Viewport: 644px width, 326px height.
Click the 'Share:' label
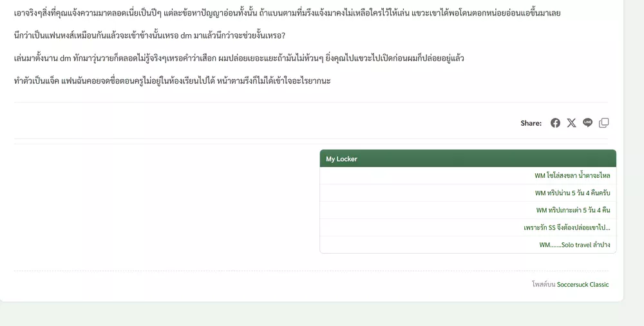click(531, 123)
